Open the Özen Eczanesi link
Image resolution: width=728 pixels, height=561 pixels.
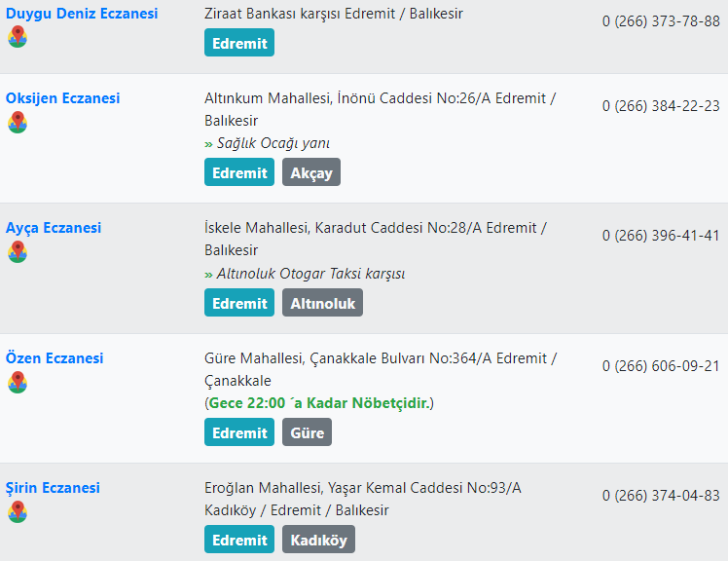pos(55,357)
